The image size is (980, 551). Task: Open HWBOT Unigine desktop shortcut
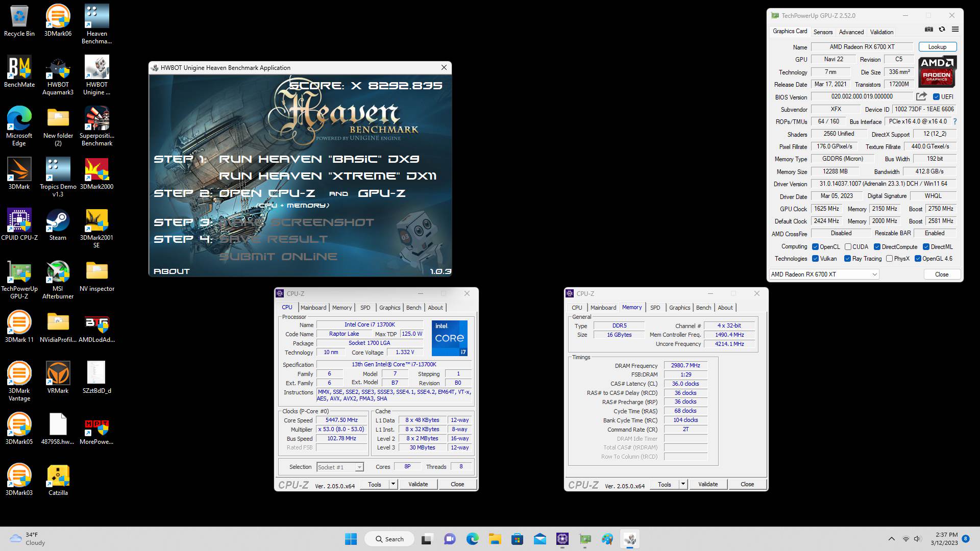96,76
